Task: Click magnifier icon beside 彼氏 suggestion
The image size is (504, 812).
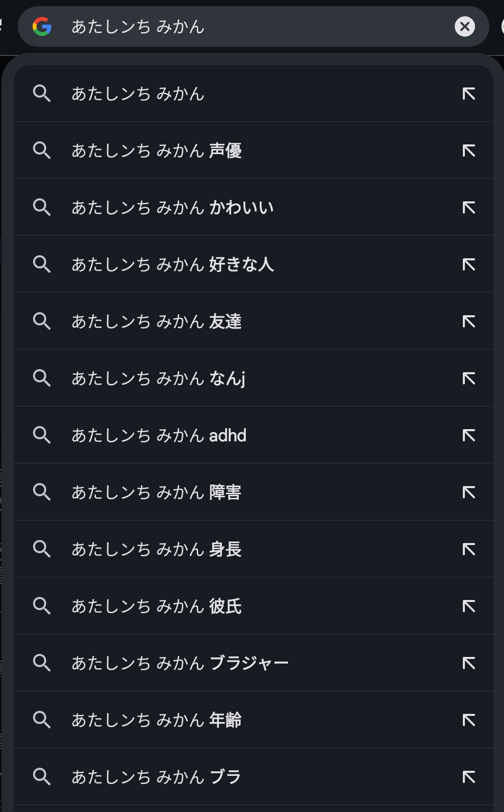Action: click(x=42, y=606)
